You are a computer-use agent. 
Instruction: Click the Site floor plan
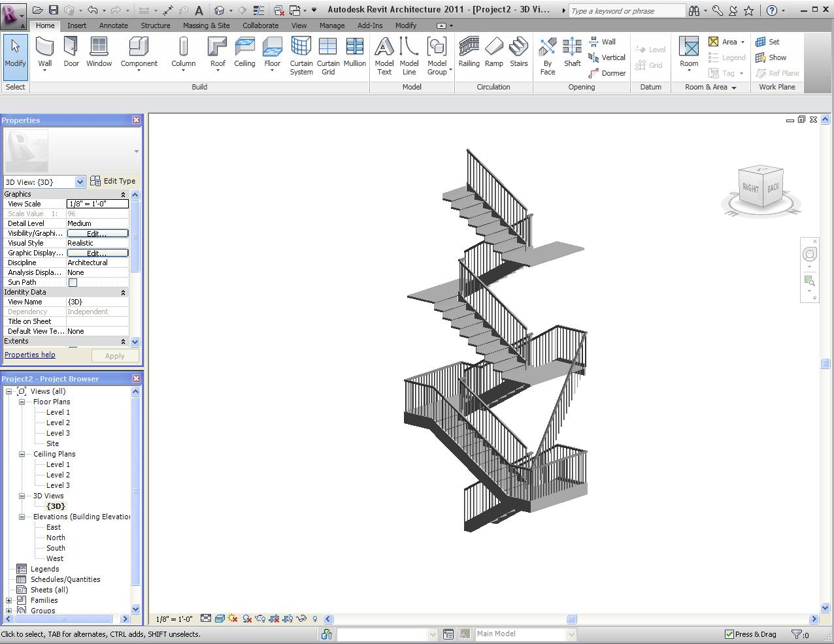(52, 443)
